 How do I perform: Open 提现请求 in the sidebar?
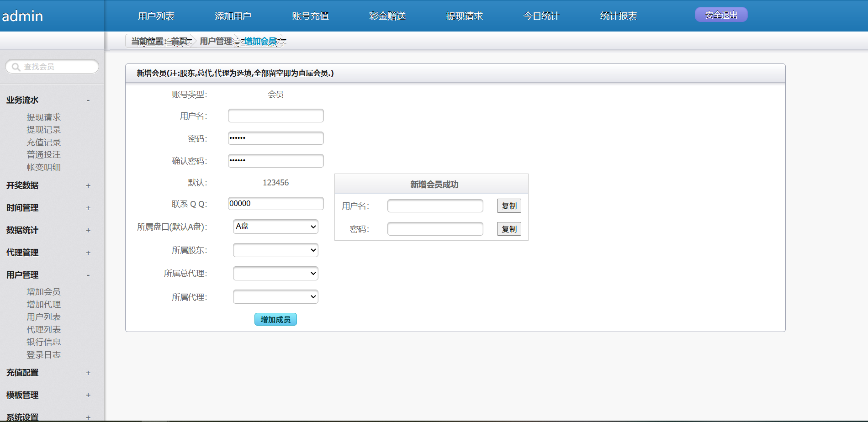tap(43, 117)
